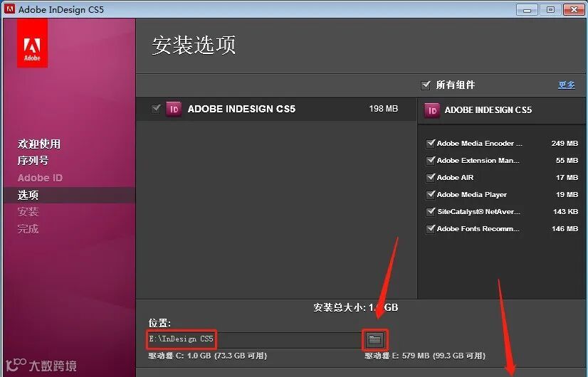This screenshot has width=588, height=377.
Task: Select the 序列号 step in the sidebar
Action: [33, 160]
